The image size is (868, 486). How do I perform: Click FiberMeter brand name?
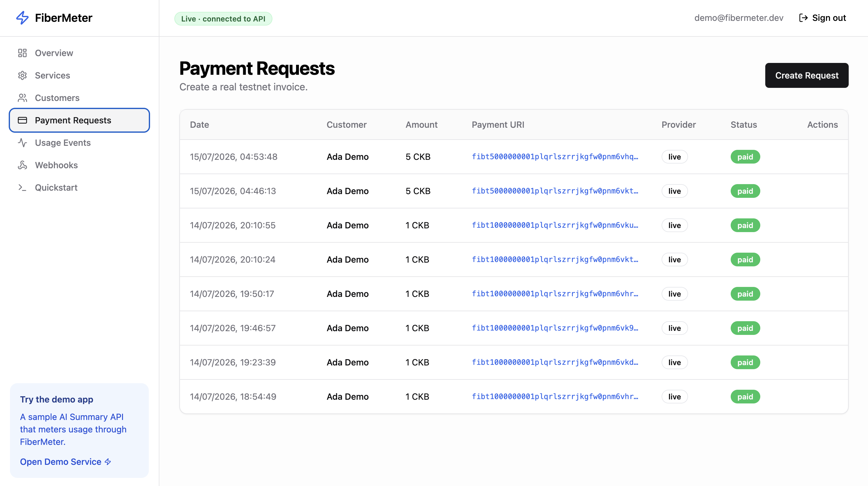click(64, 18)
